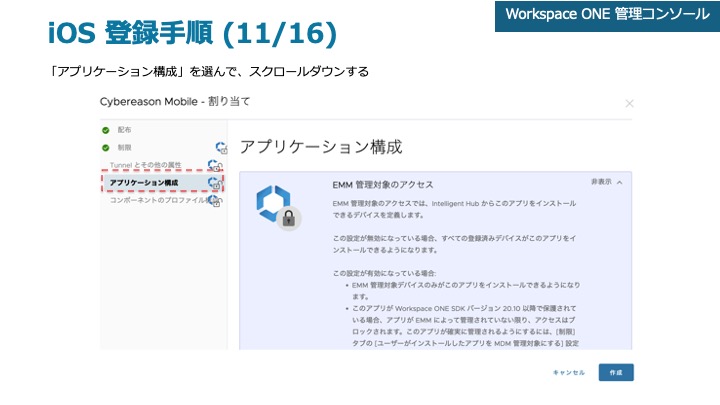This screenshot has width=720, height=405.
Task: Click the Workspace ONE 管理コンソール banner
Action: click(x=608, y=16)
